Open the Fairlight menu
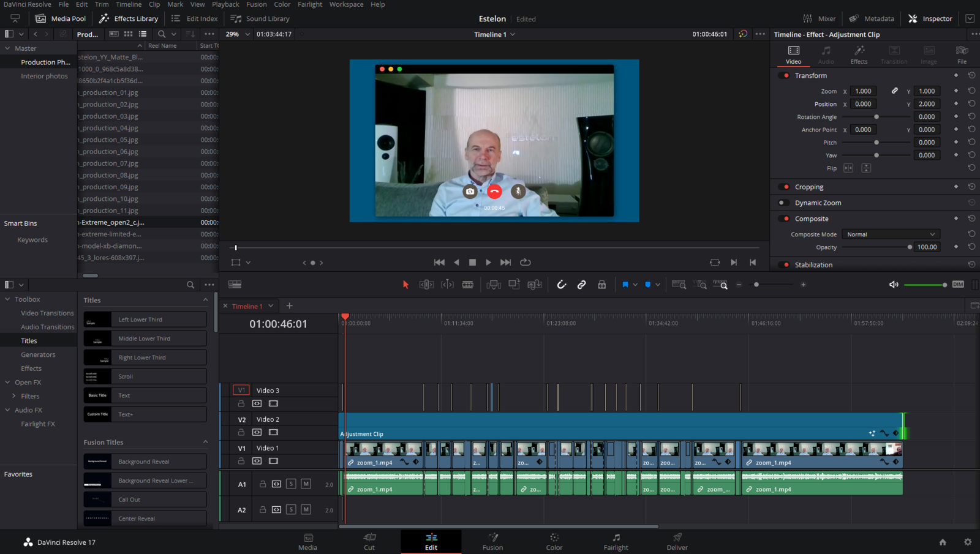This screenshot has height=554, width=980. tap(310, 4)
